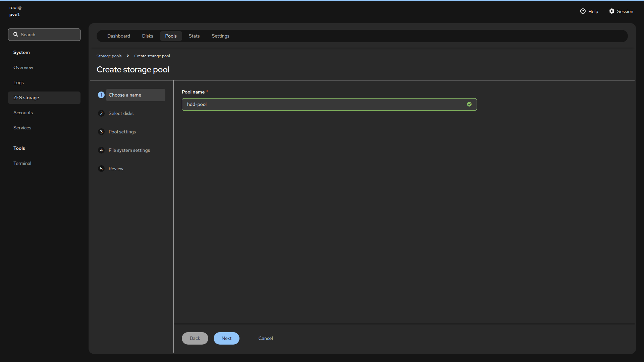Click the step 1 number badge
Viewport: 644px width, 362px height.
tap(101, 95)
